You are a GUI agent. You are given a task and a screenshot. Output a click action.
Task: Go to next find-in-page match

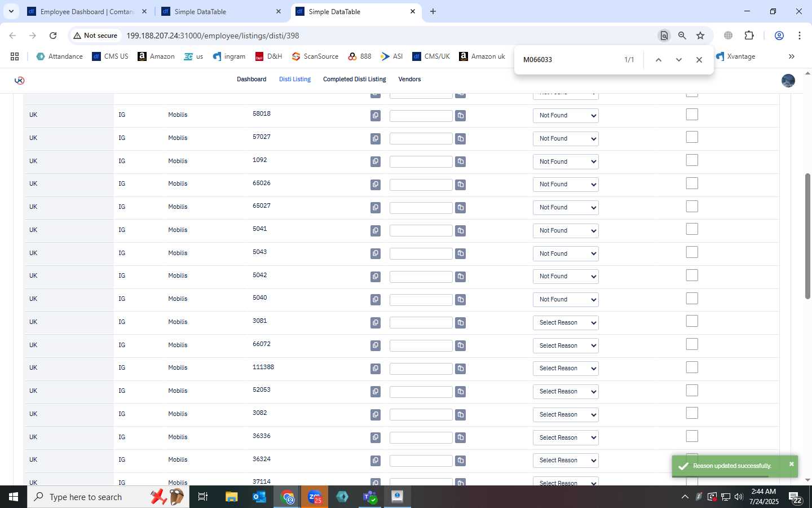679,60
